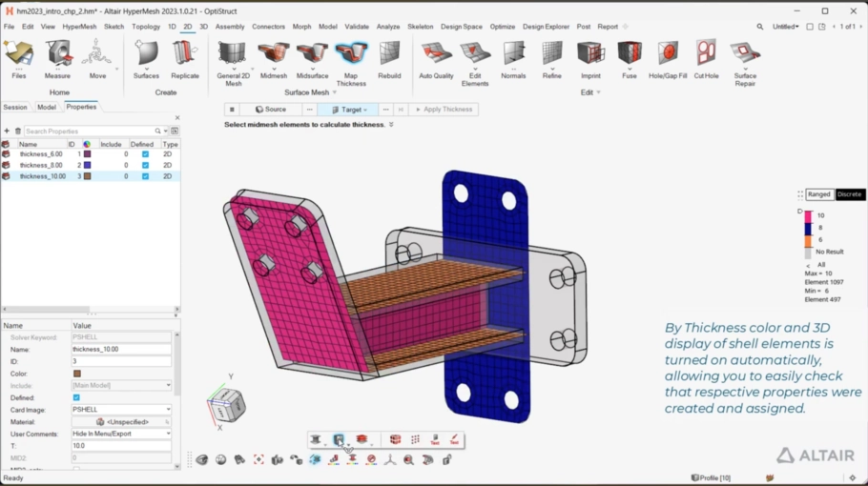Click the delete property trash icon
This screenshot has height=486, width=868.
tap(18, 132)
